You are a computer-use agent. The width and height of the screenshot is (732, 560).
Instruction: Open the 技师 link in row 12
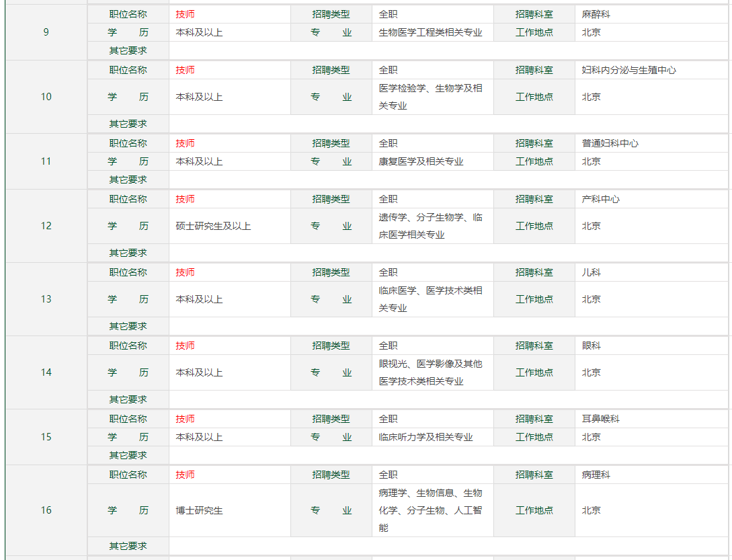point(186,199)
